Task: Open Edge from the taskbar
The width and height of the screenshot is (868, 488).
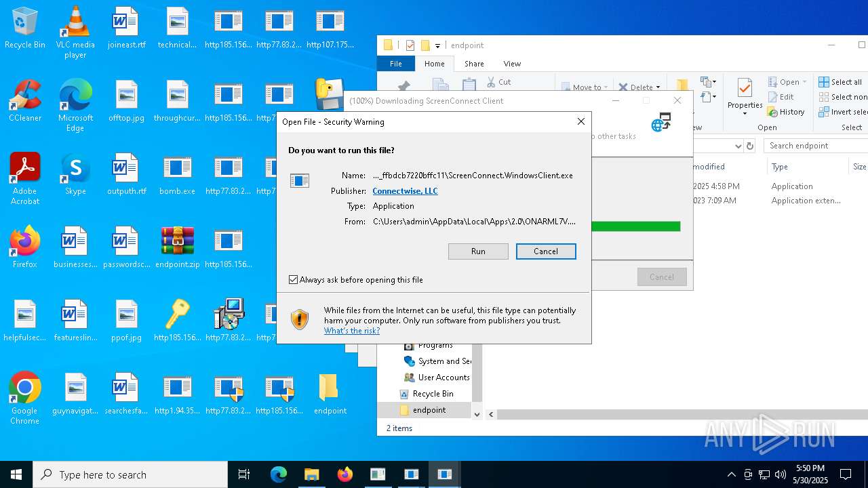Action: [x=279, y=474]
